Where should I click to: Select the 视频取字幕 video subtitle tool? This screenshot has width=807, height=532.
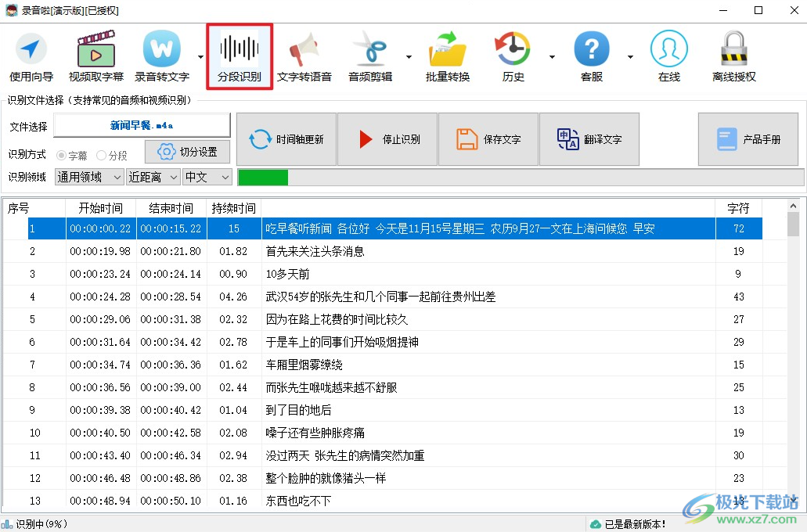pyautogui.click(x=96, y=56)
